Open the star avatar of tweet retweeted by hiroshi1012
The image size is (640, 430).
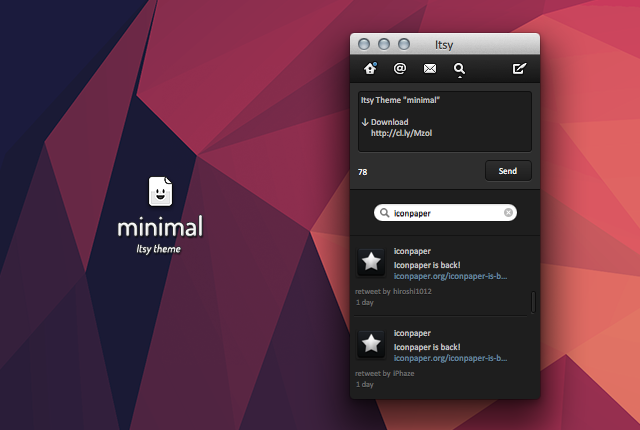371,262
